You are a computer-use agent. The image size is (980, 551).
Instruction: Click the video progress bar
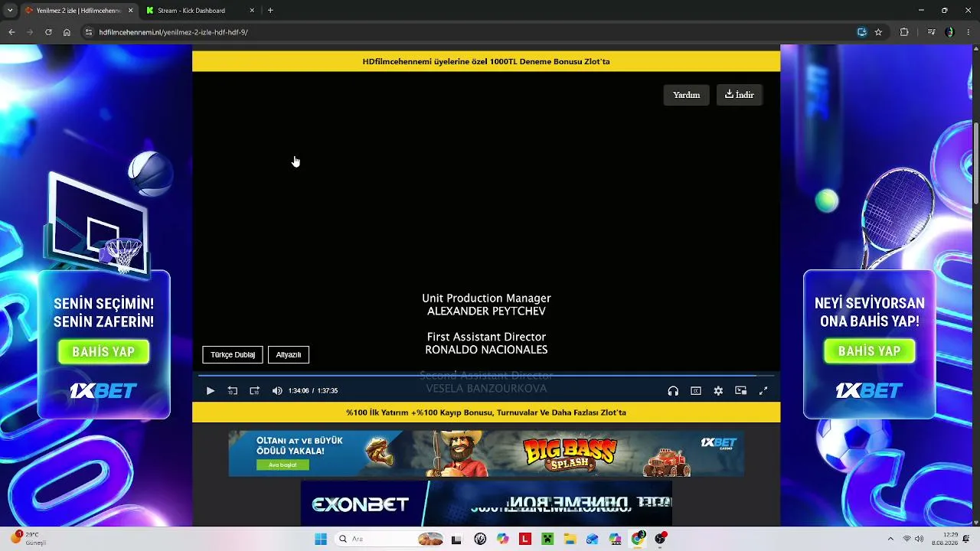[x=486, y=376]
